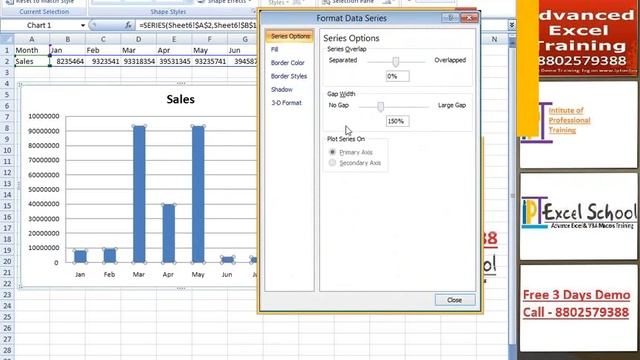Close Format Data Series with X button
The width and height of the screenshot is (640, 360).
(469, 18)
